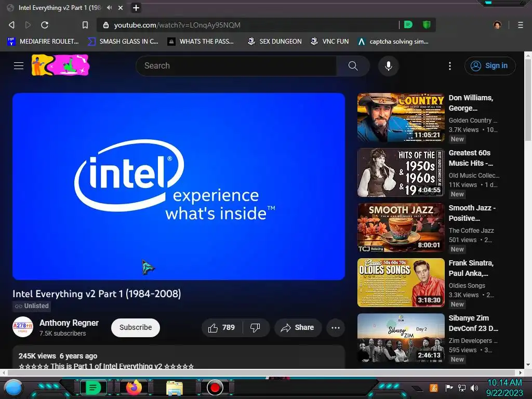Click The Coffee Jazz channel name

click(x=471, y=230)
